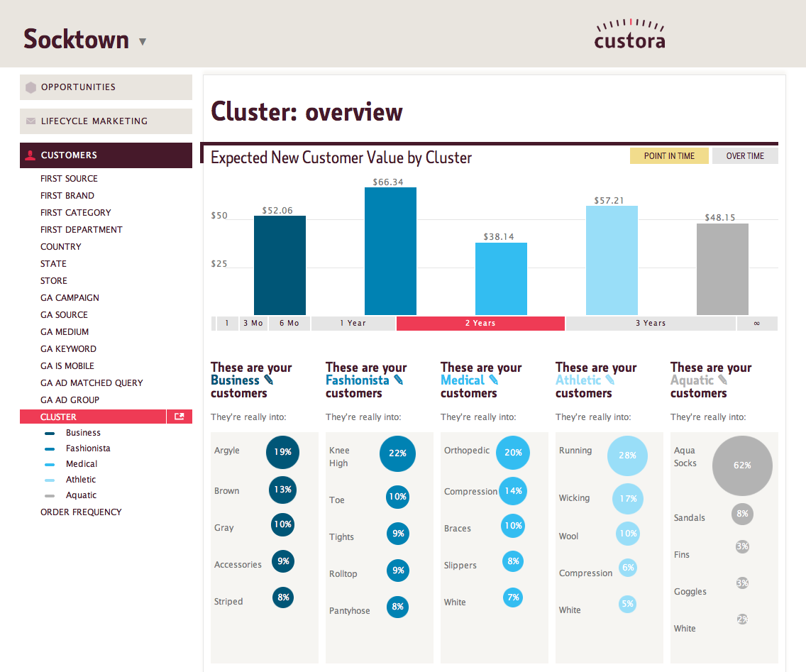The image size is (806, 672).
Task: Click the Business $52.06 bar
Action: 280,265
